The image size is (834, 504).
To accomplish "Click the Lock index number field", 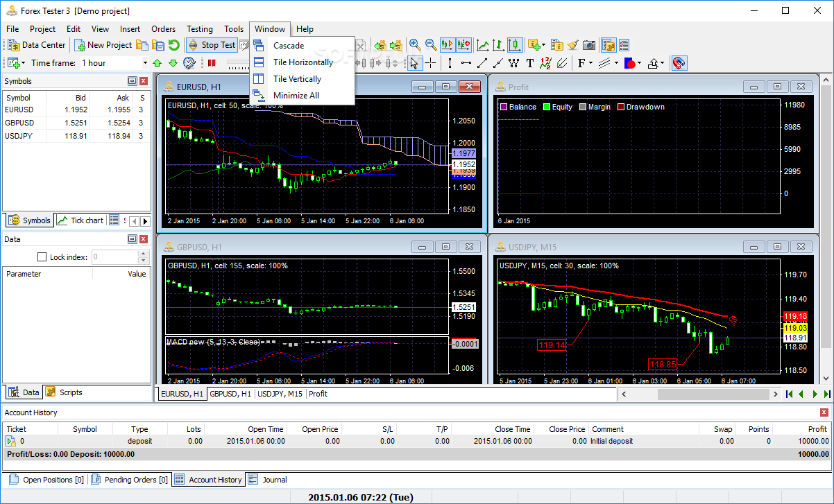I will [114, 257].
